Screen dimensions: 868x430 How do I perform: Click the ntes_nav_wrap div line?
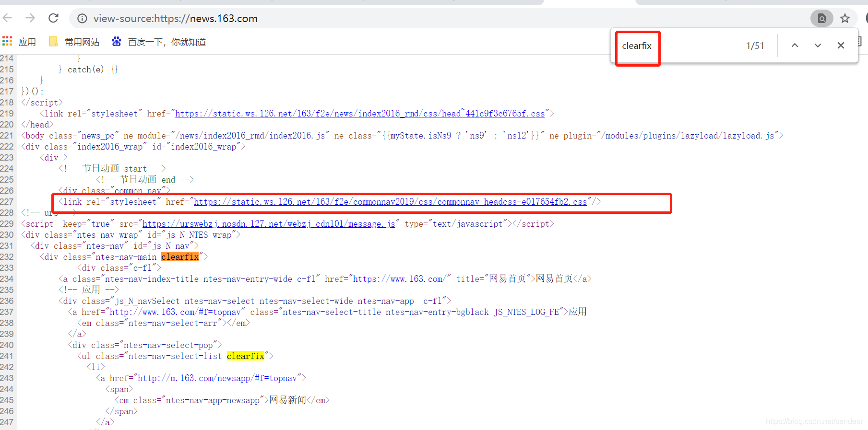(131, 235)
